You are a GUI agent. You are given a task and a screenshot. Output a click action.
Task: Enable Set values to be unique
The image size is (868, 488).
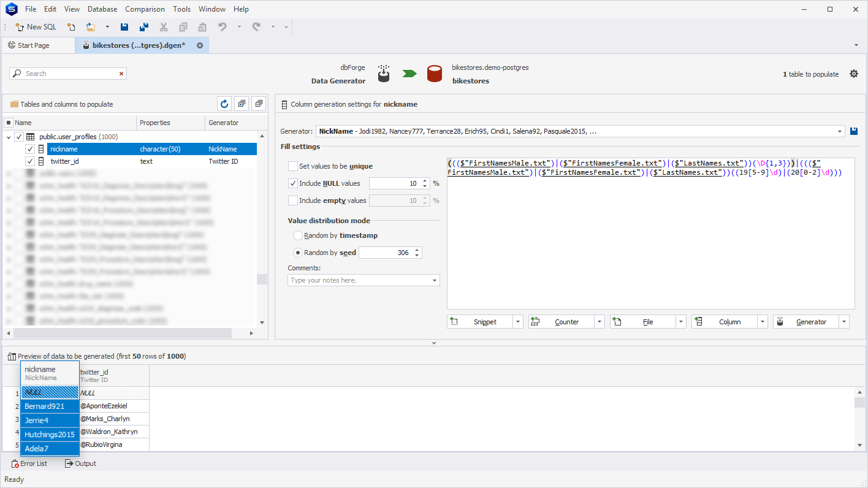coord(293,166)
